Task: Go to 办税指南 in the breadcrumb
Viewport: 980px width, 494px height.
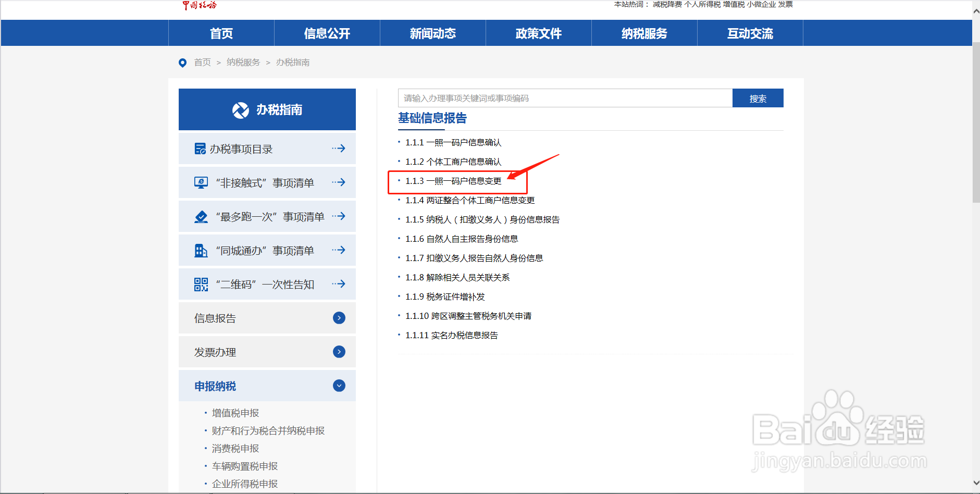Action: tap(293, 63)
